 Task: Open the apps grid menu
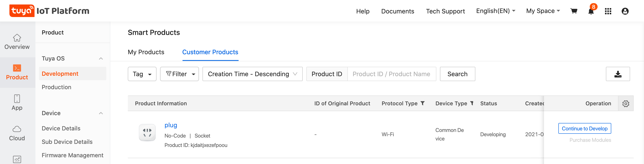(608, 11)
